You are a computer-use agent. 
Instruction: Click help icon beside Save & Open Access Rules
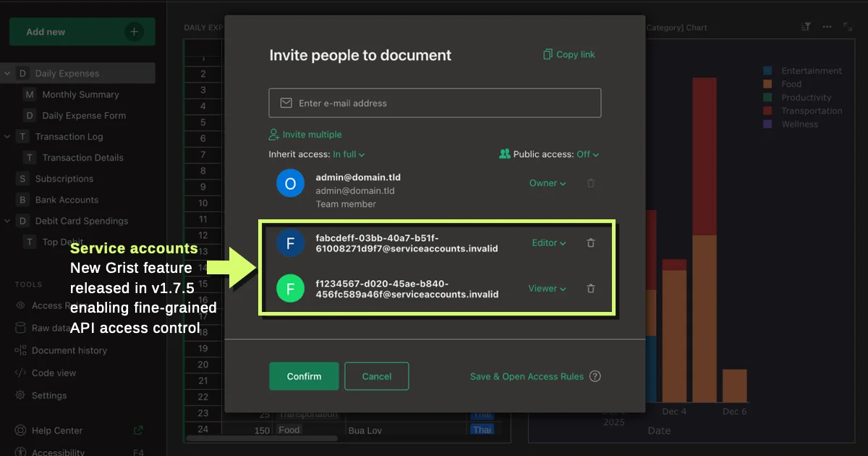click(595, 376)
